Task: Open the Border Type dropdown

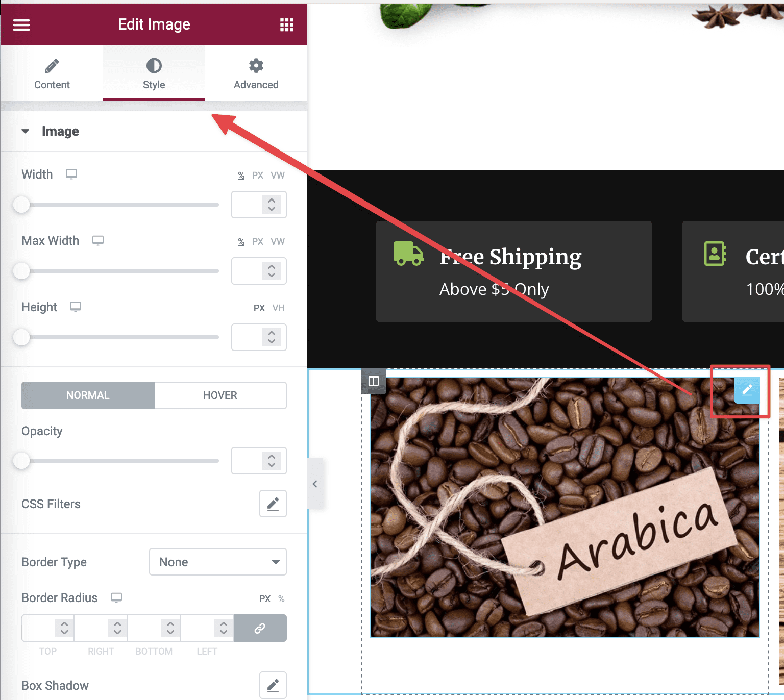Action: (x=218, y=562)
